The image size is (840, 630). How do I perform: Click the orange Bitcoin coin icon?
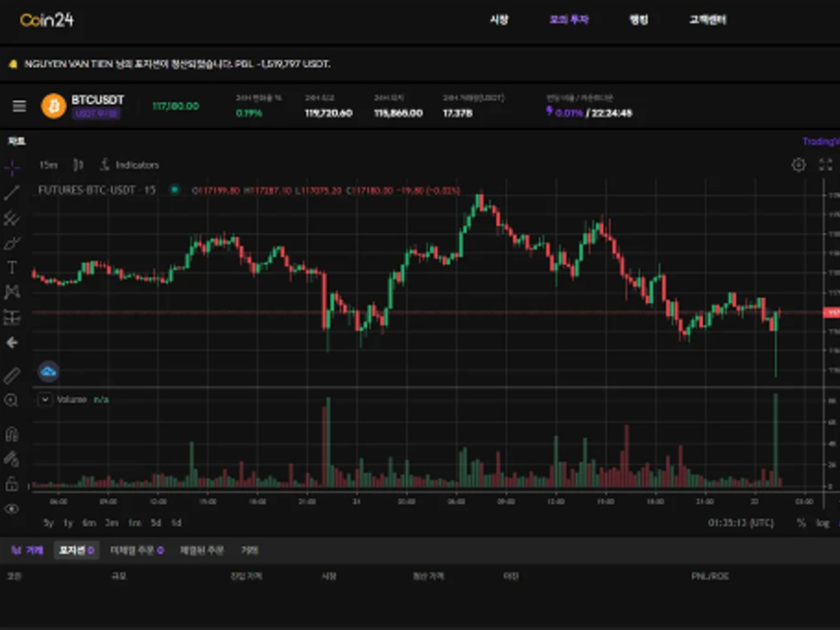(x=54, y=106)
